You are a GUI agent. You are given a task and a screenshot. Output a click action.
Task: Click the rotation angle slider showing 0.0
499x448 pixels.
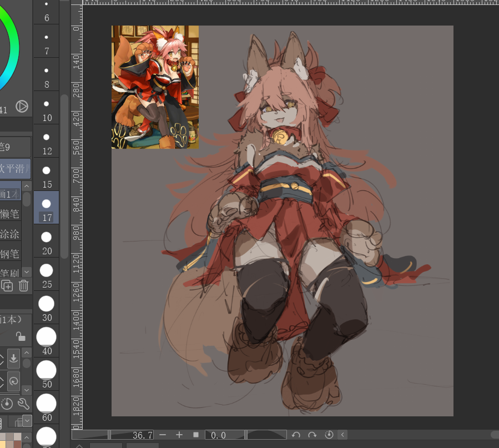point(246,435)
